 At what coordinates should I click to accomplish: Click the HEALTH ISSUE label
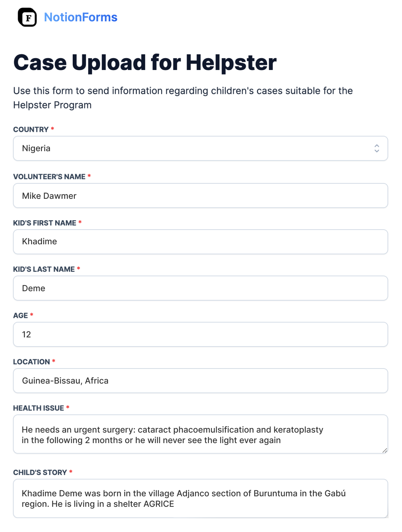point(38,408)
